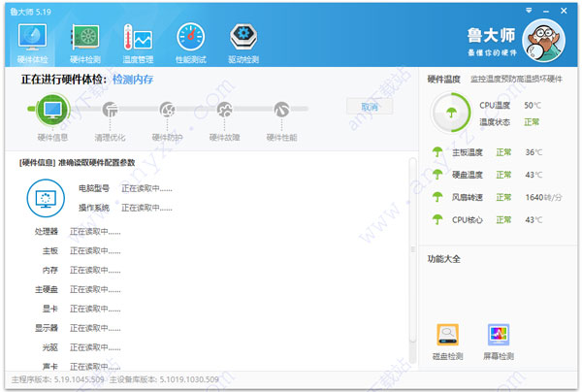Viewport: 582px width, 392px height.
Task: Click the CPU核心 umbrella icon
Action: (437, 219)
